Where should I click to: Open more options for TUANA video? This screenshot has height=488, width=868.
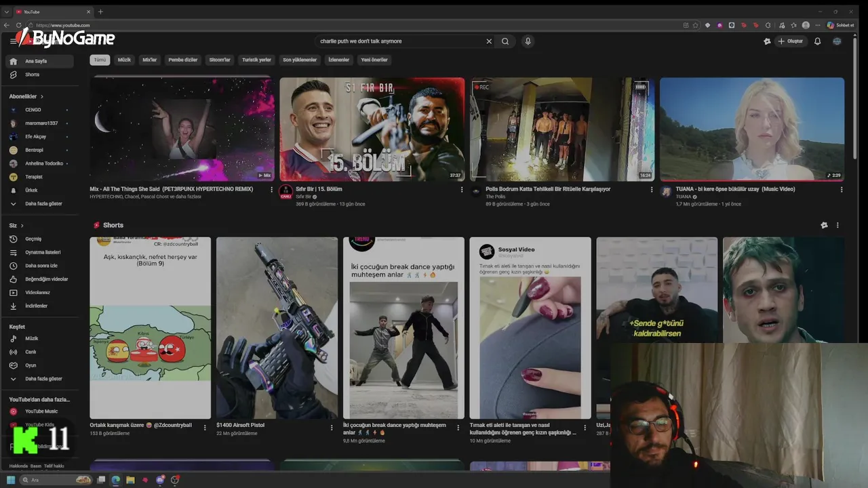(x=842, y=190)
